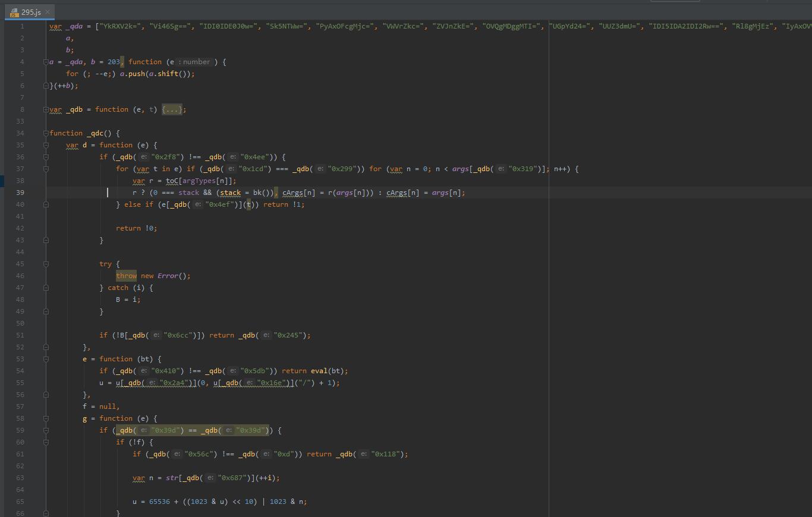Click the fold end marker on line 6
The width and height of the screenshot is (812, 517).
46,86
